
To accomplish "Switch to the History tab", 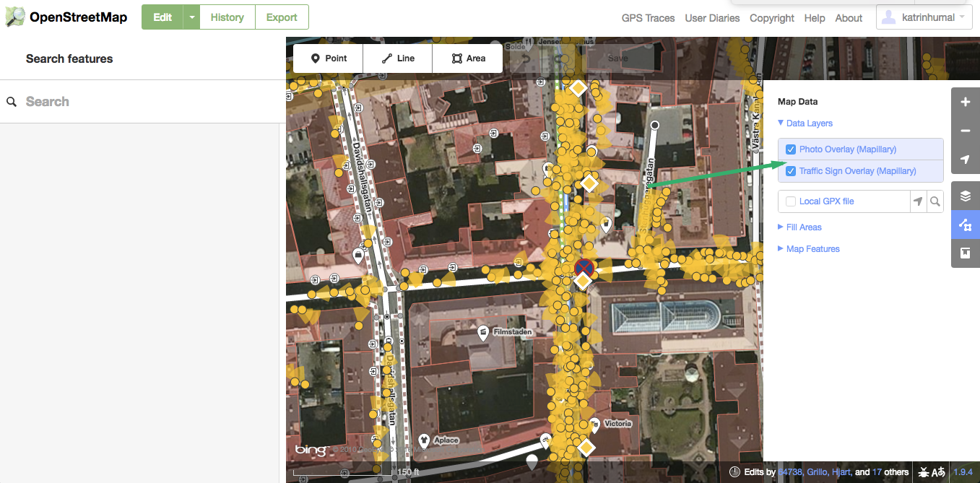I will click(x=227, y=17).
